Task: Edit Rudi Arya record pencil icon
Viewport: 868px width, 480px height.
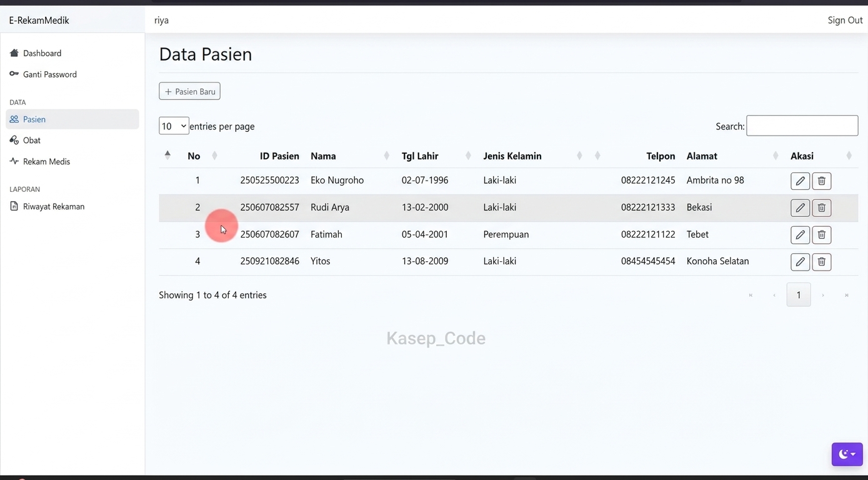Action: pyautogui.click(x=800, y=208)
